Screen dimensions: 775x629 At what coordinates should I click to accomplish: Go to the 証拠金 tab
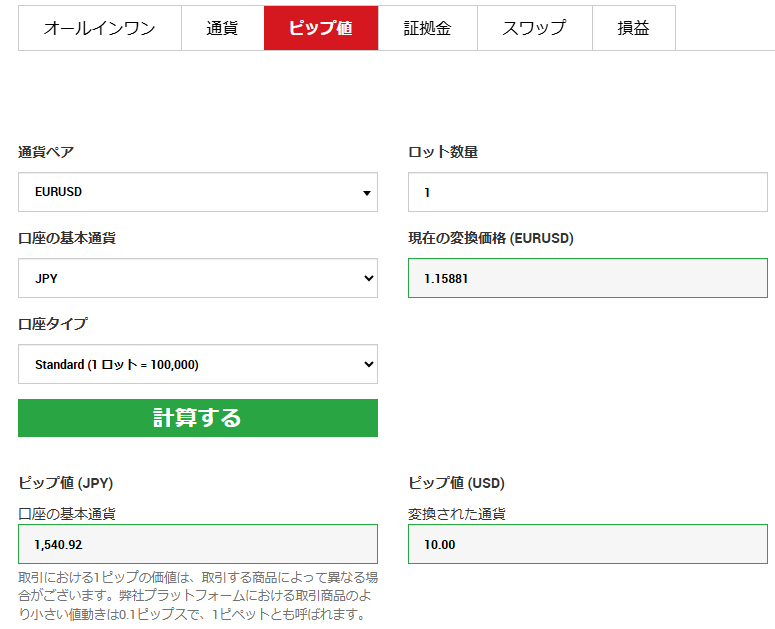click(427, 28)
